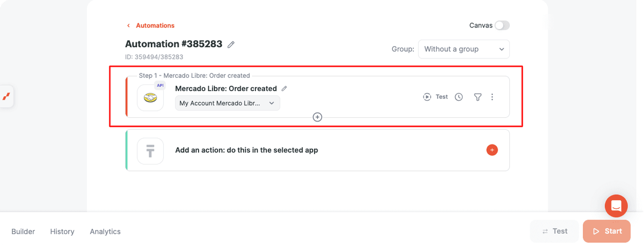Click the Mercado Libre app logo
Viewport: 644px width, 247px height.
pyautogui.click(x=150, y=98)
